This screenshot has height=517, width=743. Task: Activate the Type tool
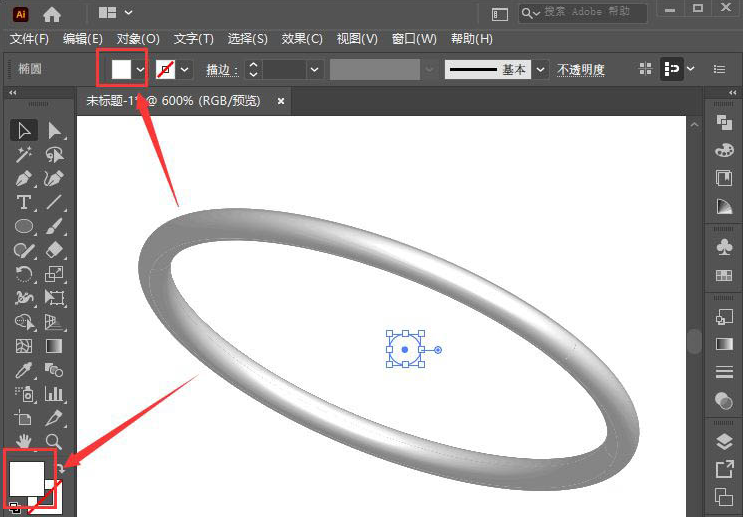point(24,202)
